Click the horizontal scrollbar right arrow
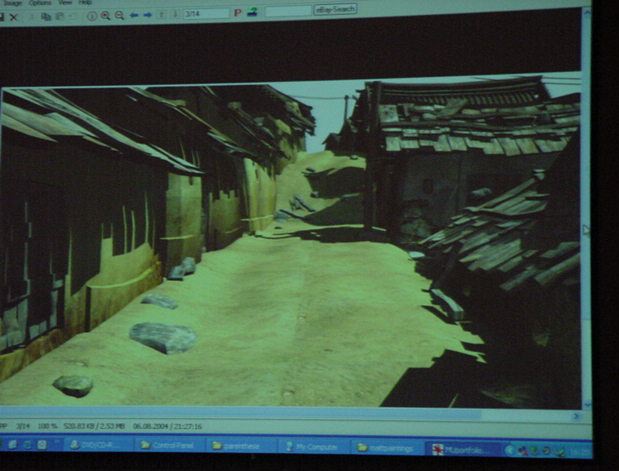Image resolution: width=619 pixels, height=471 pixels. click(577, 416)
